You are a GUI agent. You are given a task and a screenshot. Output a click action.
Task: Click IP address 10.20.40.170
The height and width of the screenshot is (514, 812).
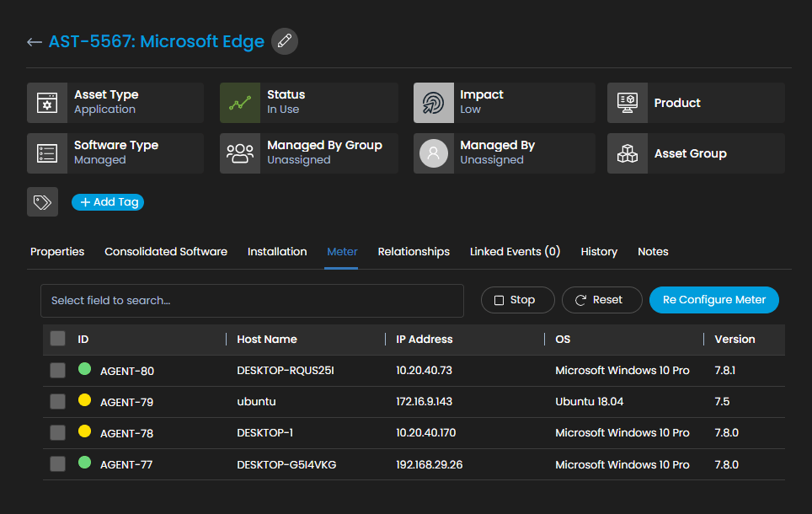[x=425, y=432]
